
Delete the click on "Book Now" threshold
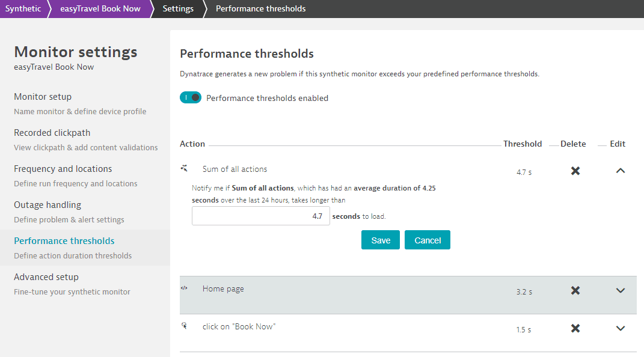pyautogui.click(x=575, y=328)
